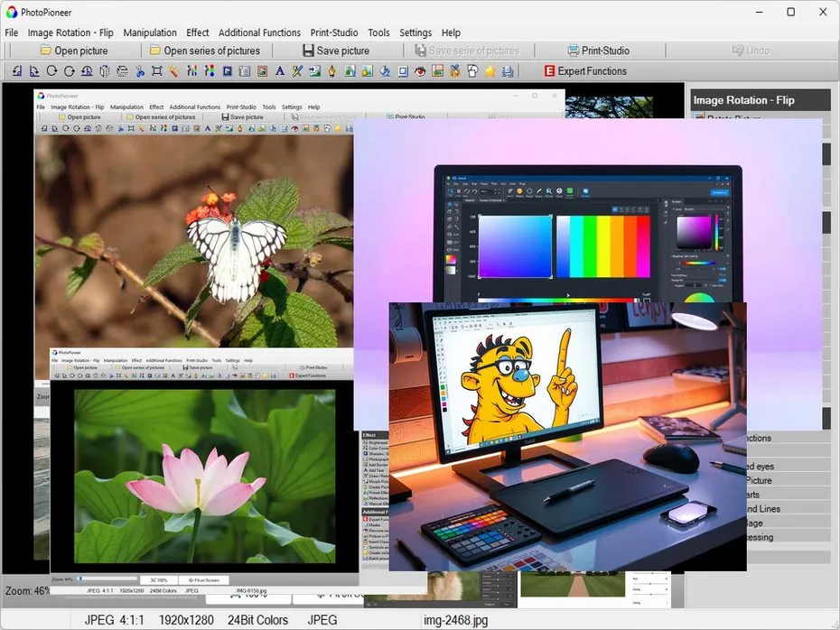Choose the red-eye removal eye icon
This screenshot has height=630, width=840.
[x=420, y=71]
